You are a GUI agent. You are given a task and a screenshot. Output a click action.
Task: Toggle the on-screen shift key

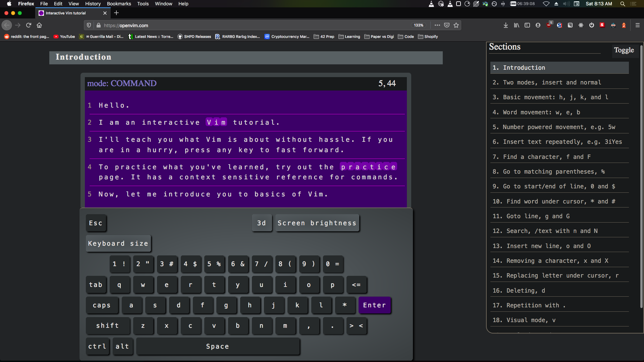[108, 325]
